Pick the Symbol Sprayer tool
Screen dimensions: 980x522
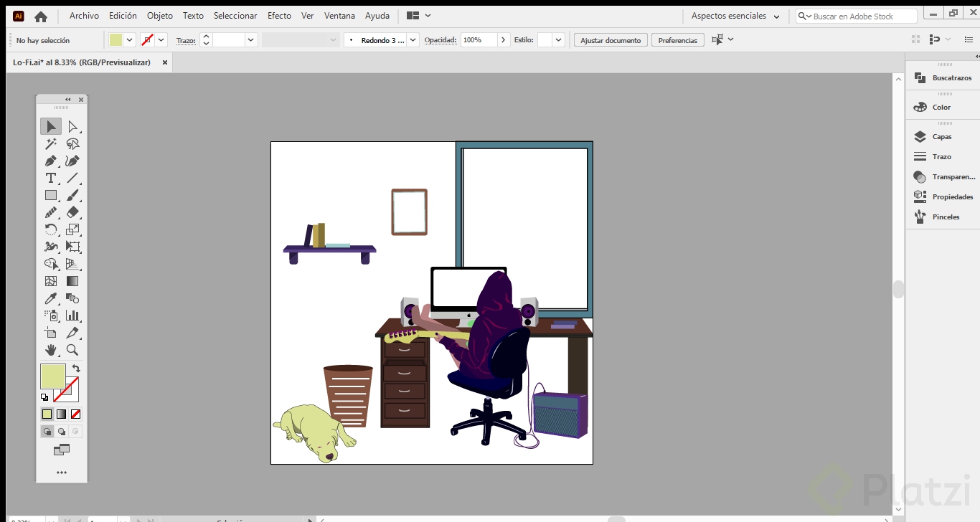coord(51,316)
